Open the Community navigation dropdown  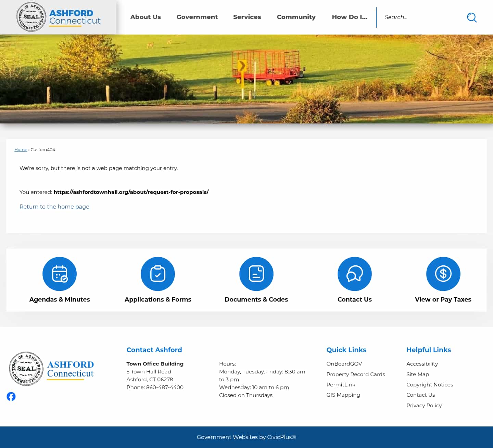click(296, 17)
